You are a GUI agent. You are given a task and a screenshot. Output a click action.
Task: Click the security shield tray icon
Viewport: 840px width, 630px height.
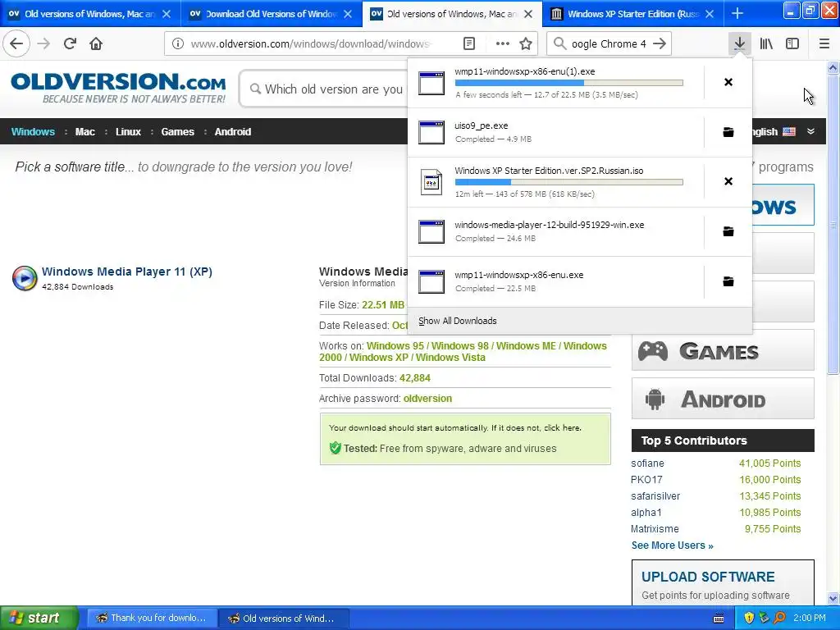click(x=749, y=618)
